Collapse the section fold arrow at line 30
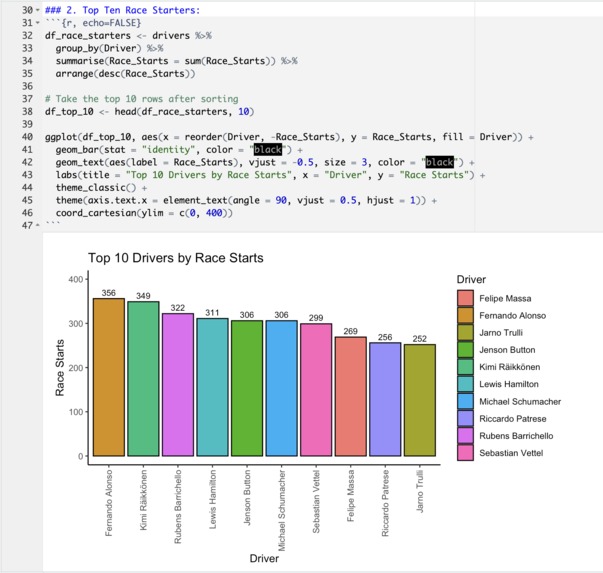Image resolution: width=603 pixels, height=573 pixels. click(38, 10)
